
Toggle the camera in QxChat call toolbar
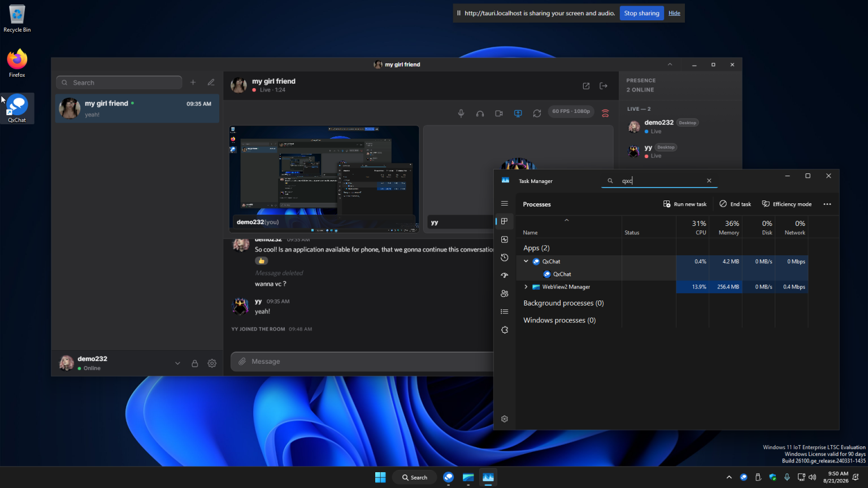click(499, 114)
